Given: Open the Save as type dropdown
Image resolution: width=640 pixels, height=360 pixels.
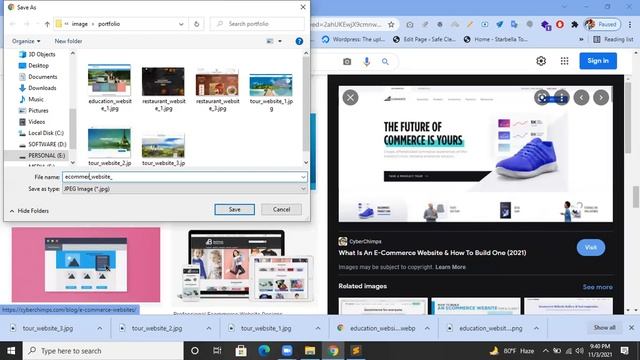Looking at the screenshot, I should pyautogui.click(x=184, y=189).
